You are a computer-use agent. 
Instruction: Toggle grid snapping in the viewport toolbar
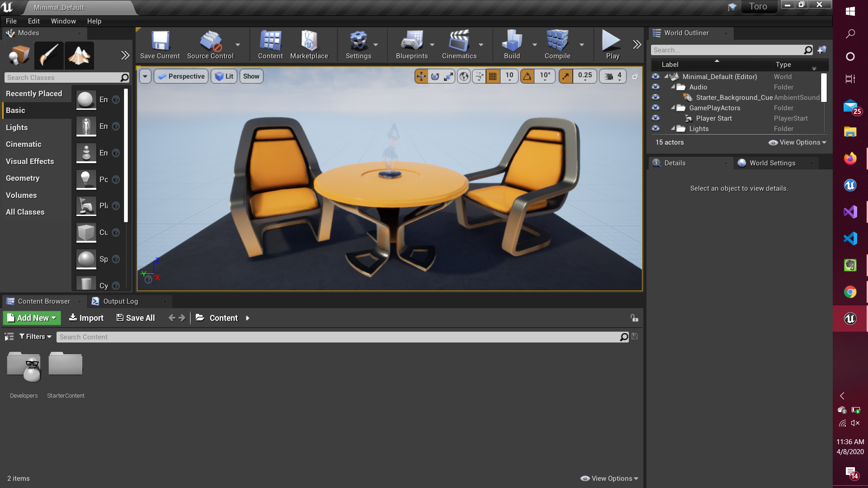[493, 76]
